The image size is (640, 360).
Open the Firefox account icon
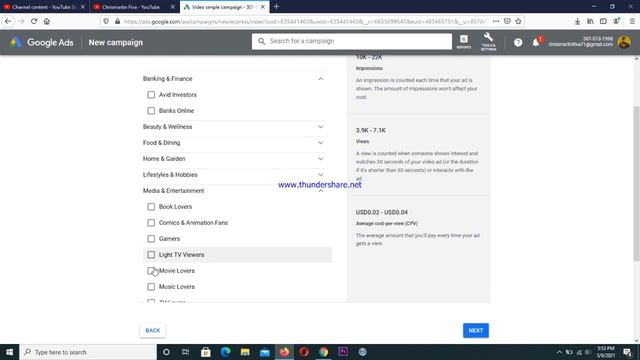tap(616, 21)
